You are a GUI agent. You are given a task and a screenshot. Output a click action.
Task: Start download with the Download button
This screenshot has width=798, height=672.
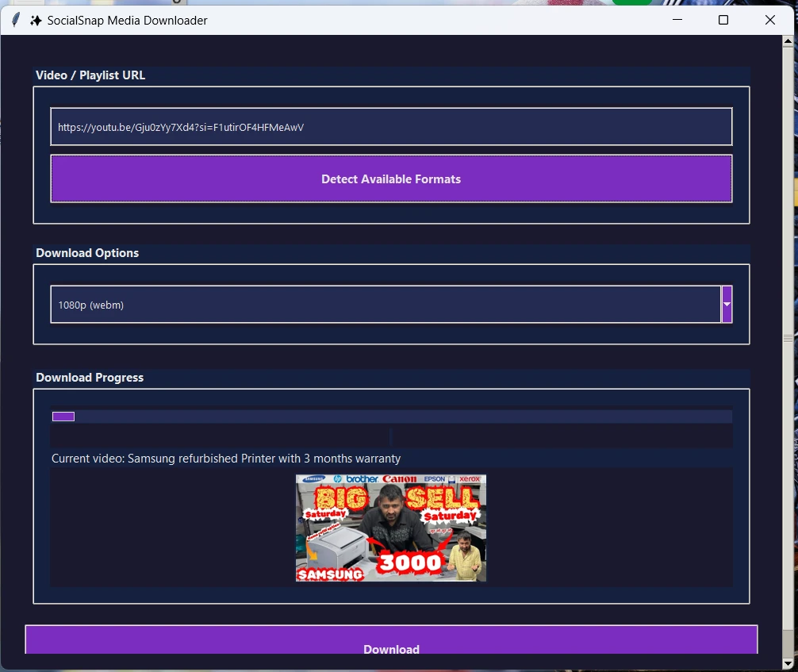coord(391,640)
